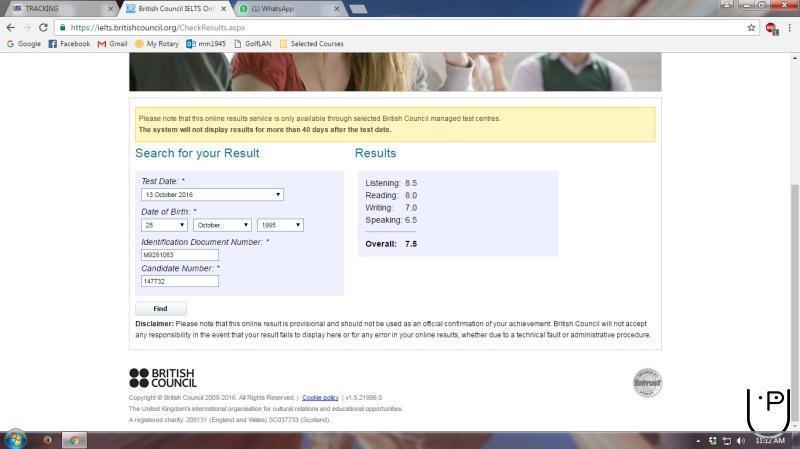The width and height of the screenshot is (800, 449).
Task: Open the mm1945 bookmark
Action: point(206,44)
